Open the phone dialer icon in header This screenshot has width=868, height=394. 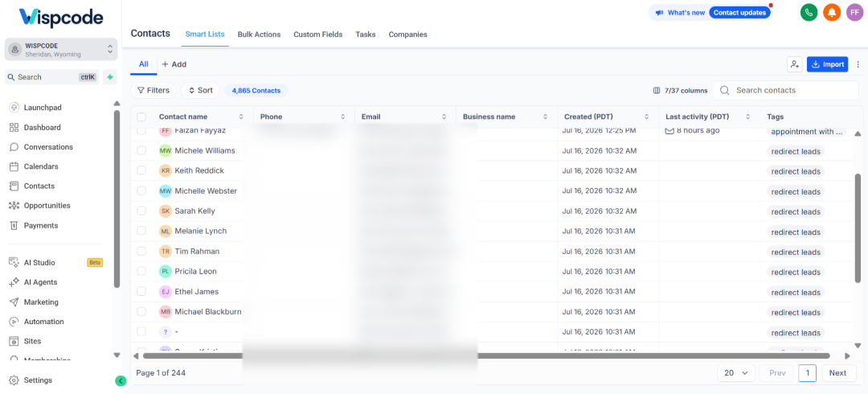tap(809, 12)
